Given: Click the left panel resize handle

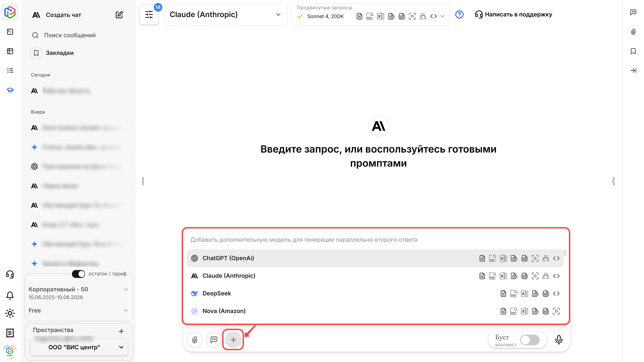Looking at the screenshot, I should [143, 181].
